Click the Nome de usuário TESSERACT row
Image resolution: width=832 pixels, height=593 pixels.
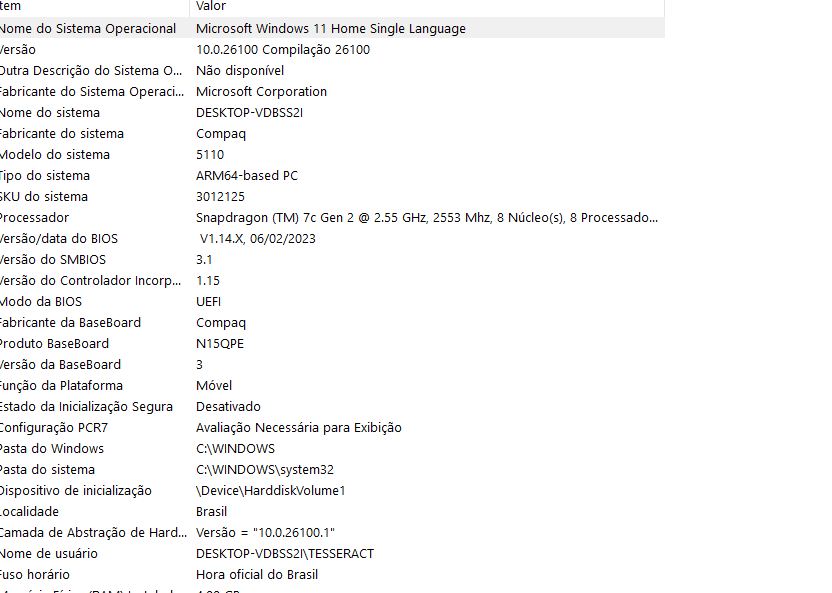[332, 554]
